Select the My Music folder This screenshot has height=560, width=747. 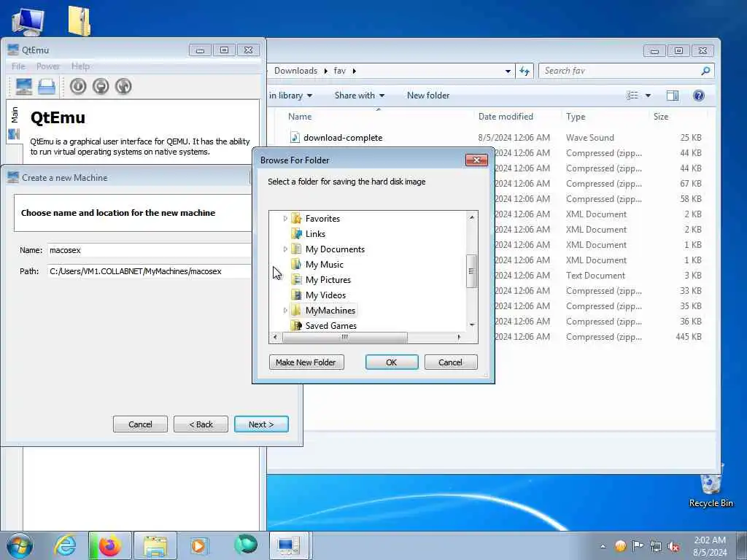(x=324, y=264)
